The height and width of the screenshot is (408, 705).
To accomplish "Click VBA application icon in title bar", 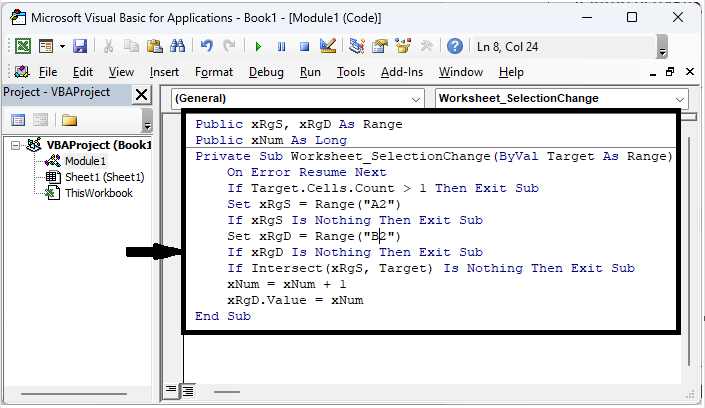I will pos(18,18).
